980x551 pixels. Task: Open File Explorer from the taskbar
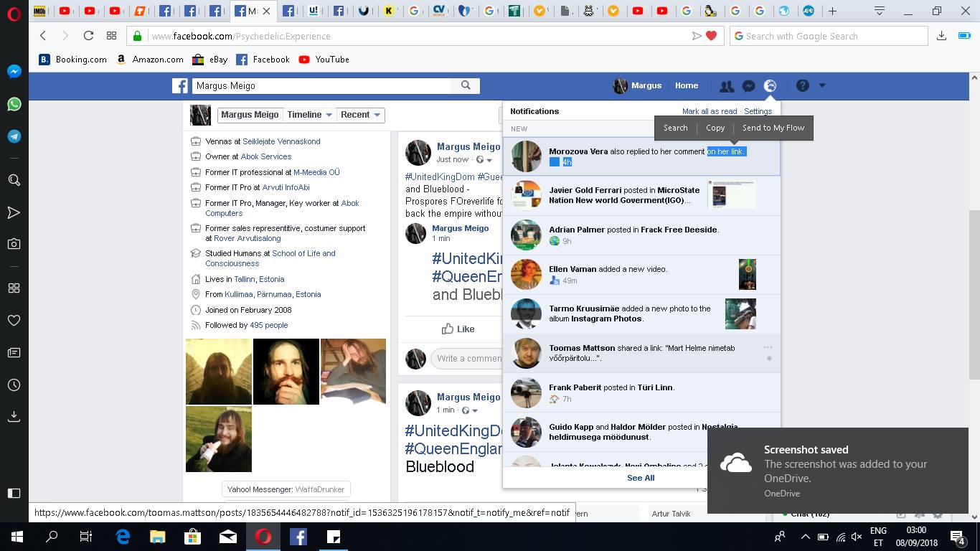pyautogui.click(x=158, y=537)
